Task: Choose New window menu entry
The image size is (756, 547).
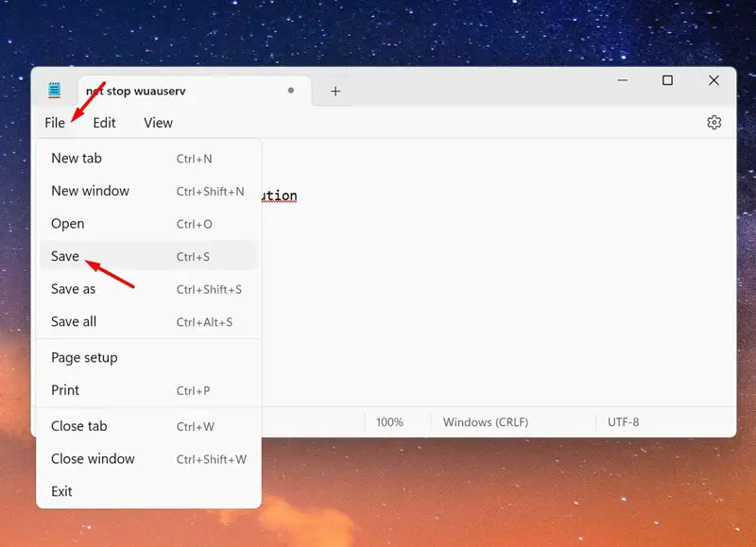Action: (148, 191)
